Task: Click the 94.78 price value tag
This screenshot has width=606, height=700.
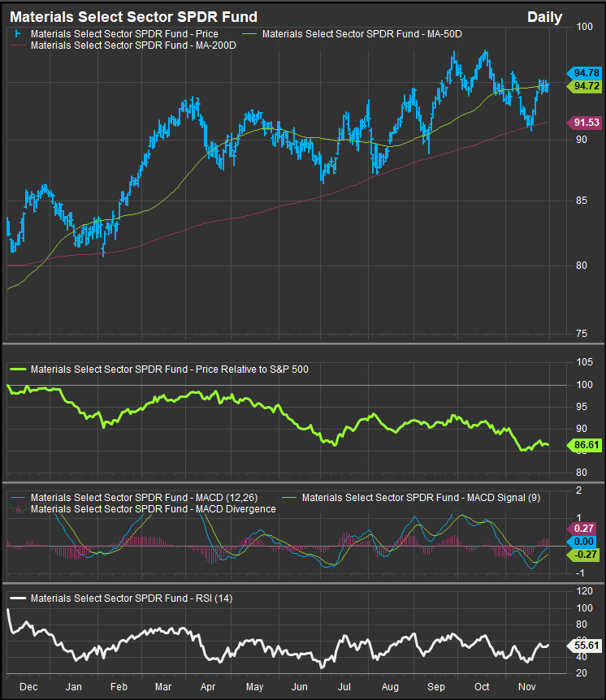Action: (x=584, y=73)
